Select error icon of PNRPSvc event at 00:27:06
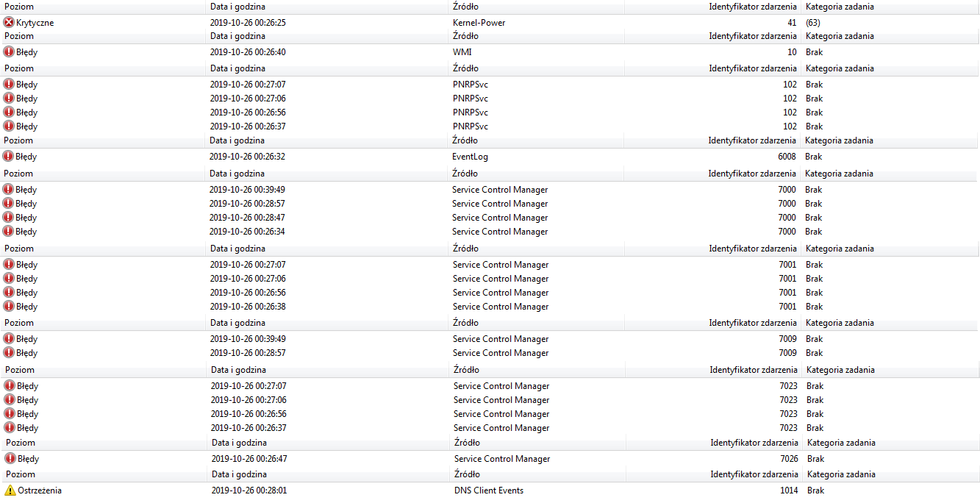 pos(10,99)
